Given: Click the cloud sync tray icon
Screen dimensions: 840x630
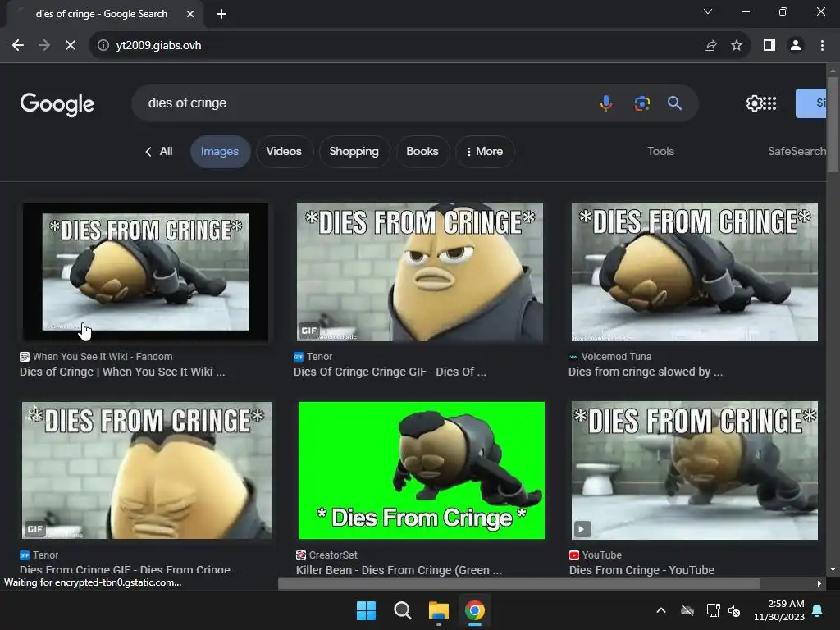Looking at the screenshot, I should coord(687,610).
